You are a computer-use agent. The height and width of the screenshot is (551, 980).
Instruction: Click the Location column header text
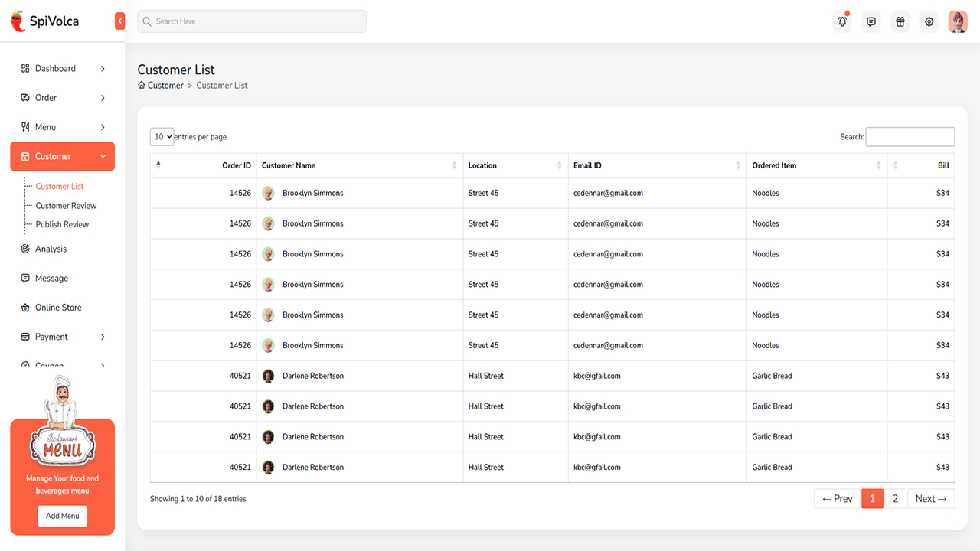click(x=482, y=165)
